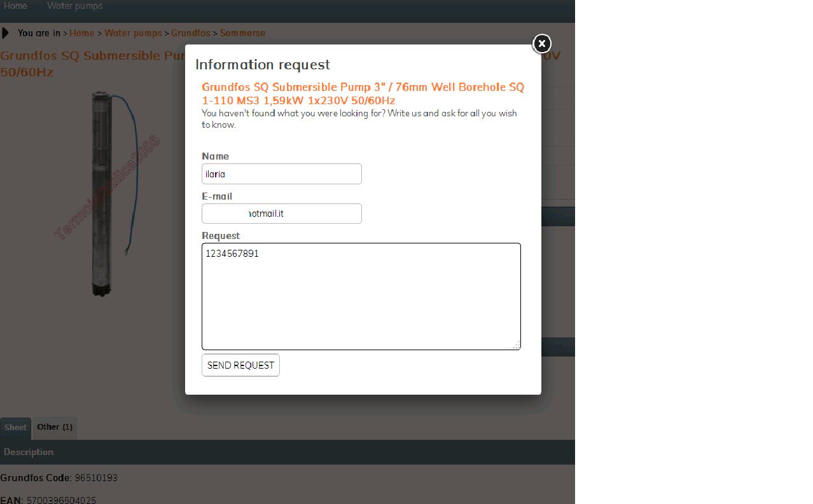Click the Sommerse breadcrumb link
Viewport: 813px width, 504px height.
tap(242, 33)
